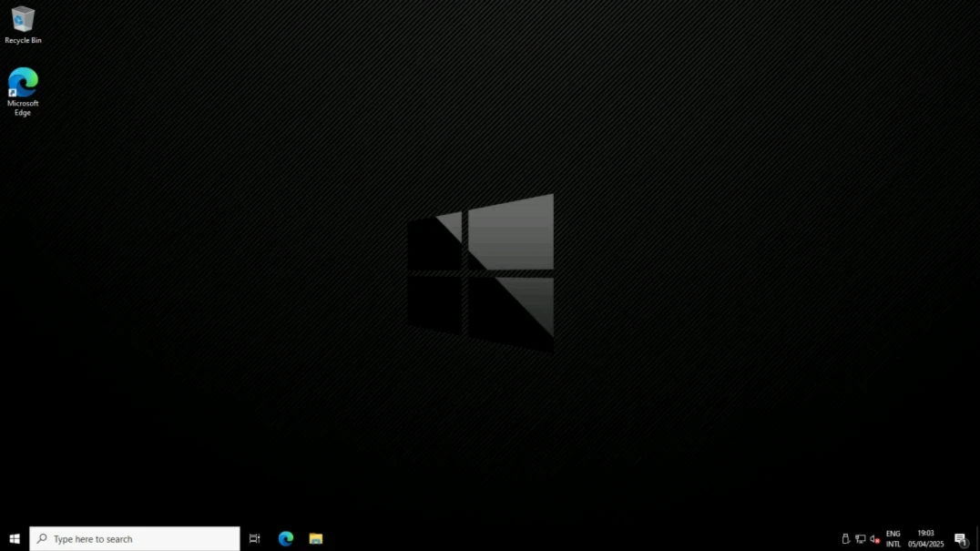Screen dimensions: 980x551
Task: Open Task View from the taskbar
Action: click(x=254, y=538)
